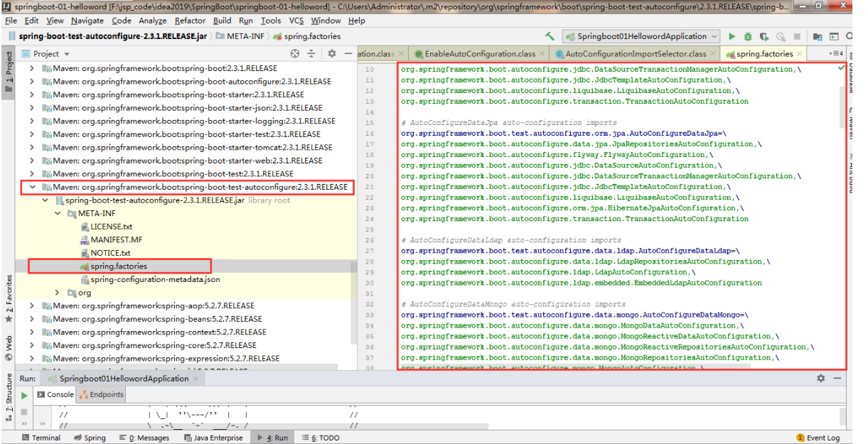Stop the process in Run panel

[24, 411]
